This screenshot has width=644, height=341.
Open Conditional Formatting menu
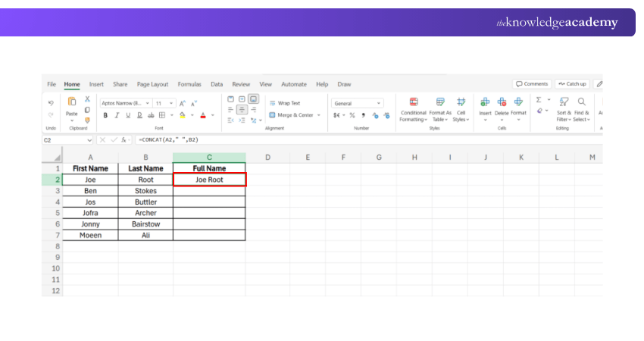414,110
